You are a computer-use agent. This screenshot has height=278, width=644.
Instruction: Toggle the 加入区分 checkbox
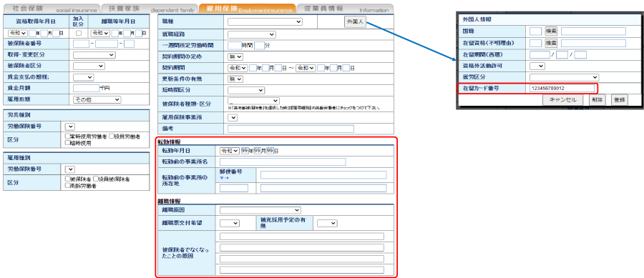(x=79, y=33)
